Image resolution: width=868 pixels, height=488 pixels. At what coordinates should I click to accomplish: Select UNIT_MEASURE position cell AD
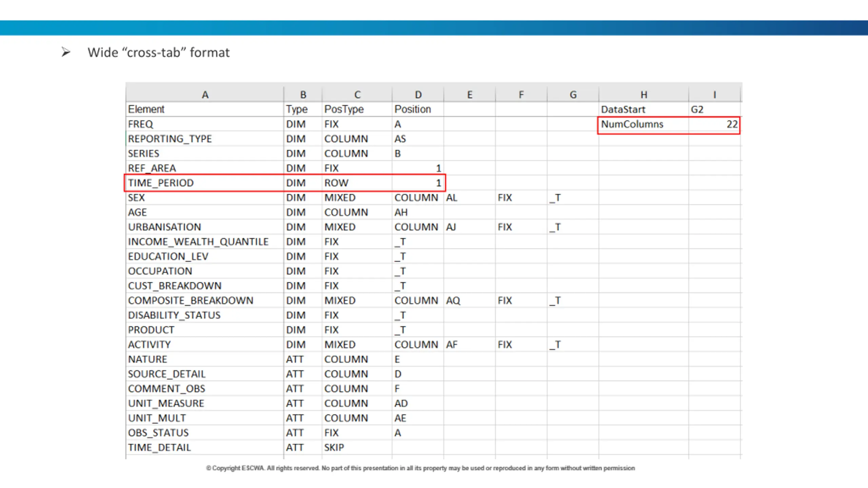(x=418, y=404)
